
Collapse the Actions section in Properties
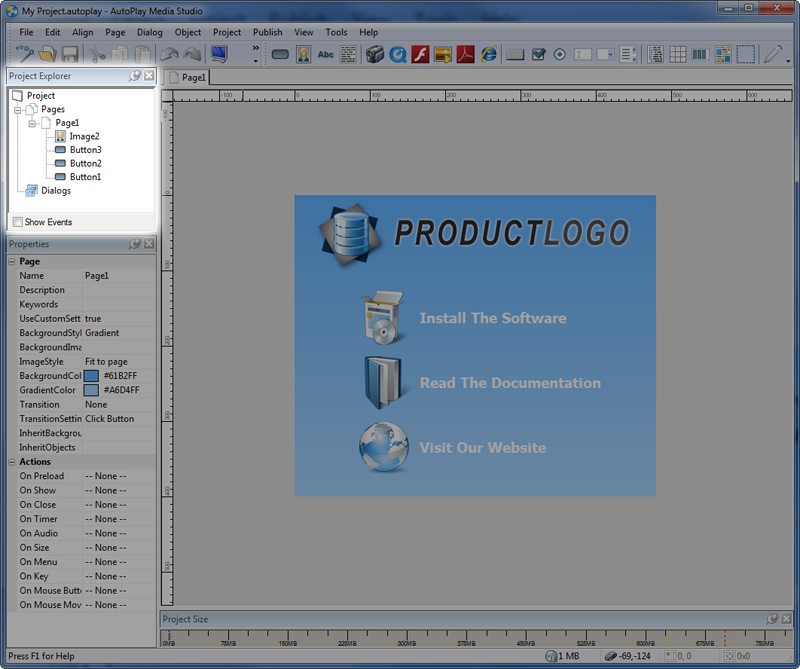coord(11,462)
